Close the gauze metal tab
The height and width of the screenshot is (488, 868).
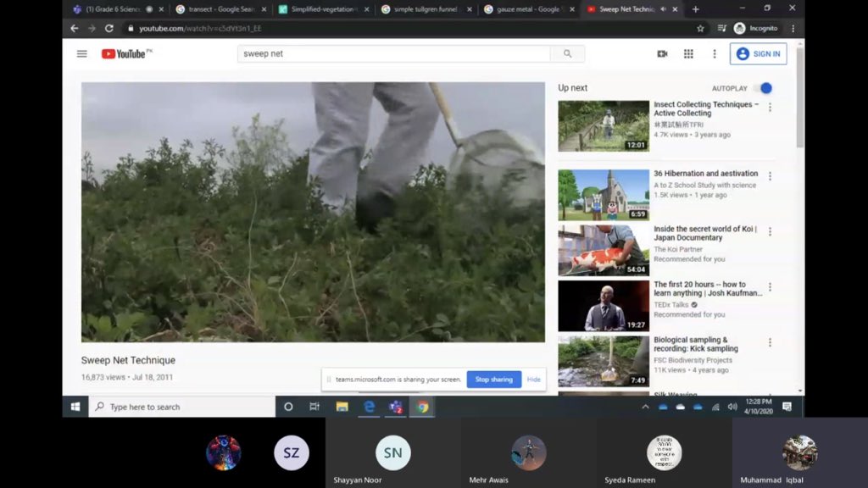coord(572,9)
